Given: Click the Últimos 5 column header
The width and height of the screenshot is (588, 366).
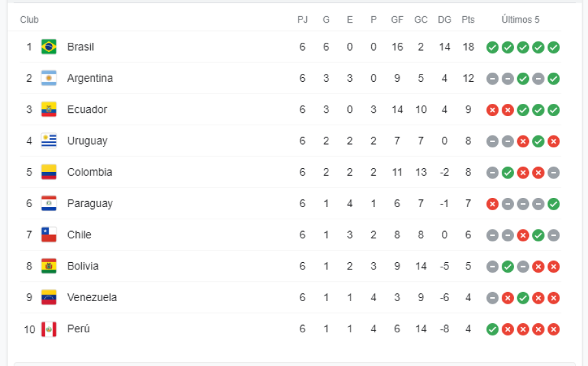Looking at the screenshot, I should click(x=521, y=19).
